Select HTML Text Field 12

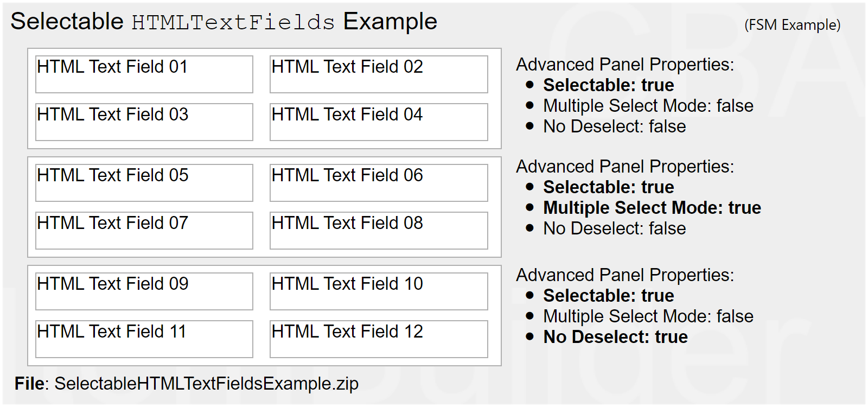[x=379, y=339]
